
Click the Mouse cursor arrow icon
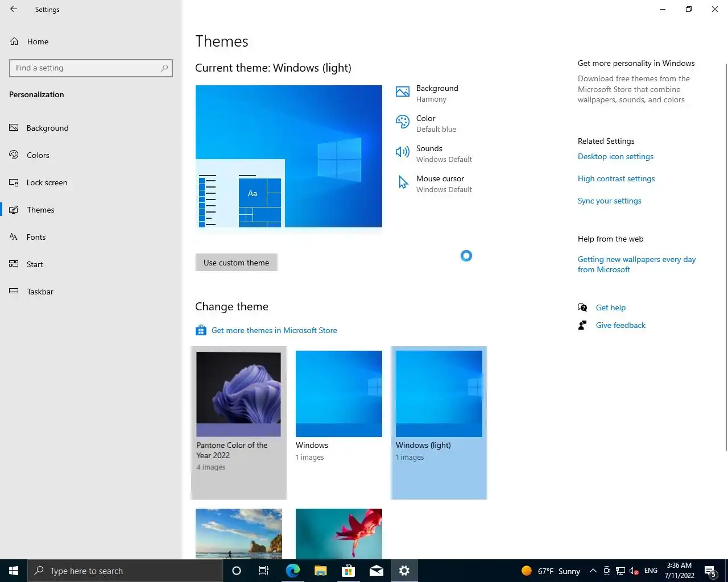(403, 182)
